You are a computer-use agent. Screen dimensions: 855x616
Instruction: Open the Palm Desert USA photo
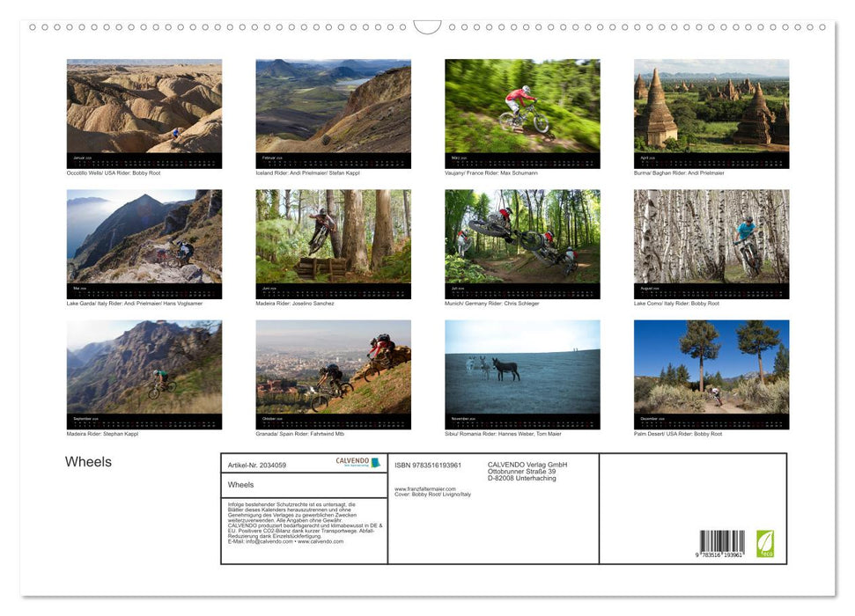[x=711, y=367]
